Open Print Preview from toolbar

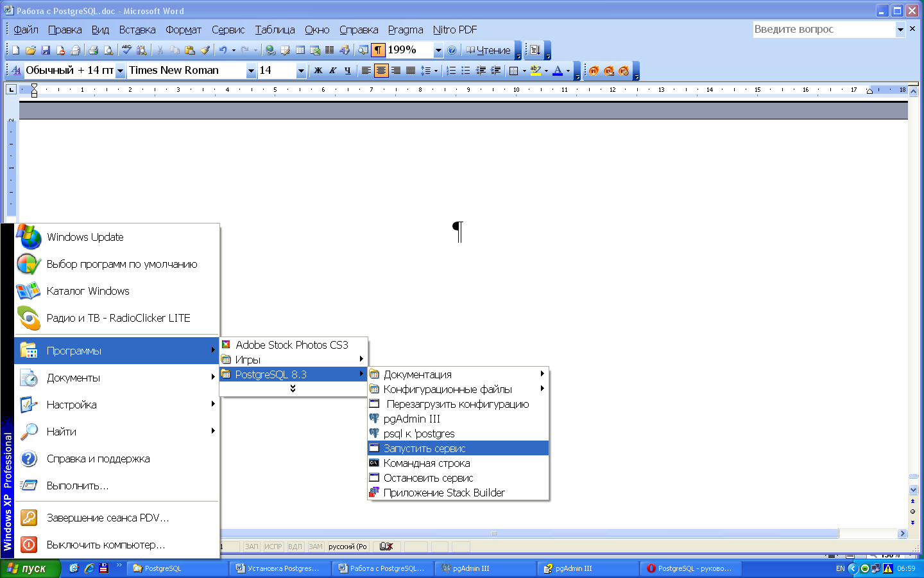(108, 50)
